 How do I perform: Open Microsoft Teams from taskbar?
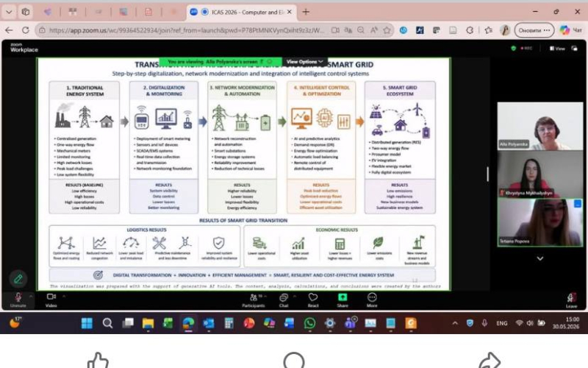point(351,322)
